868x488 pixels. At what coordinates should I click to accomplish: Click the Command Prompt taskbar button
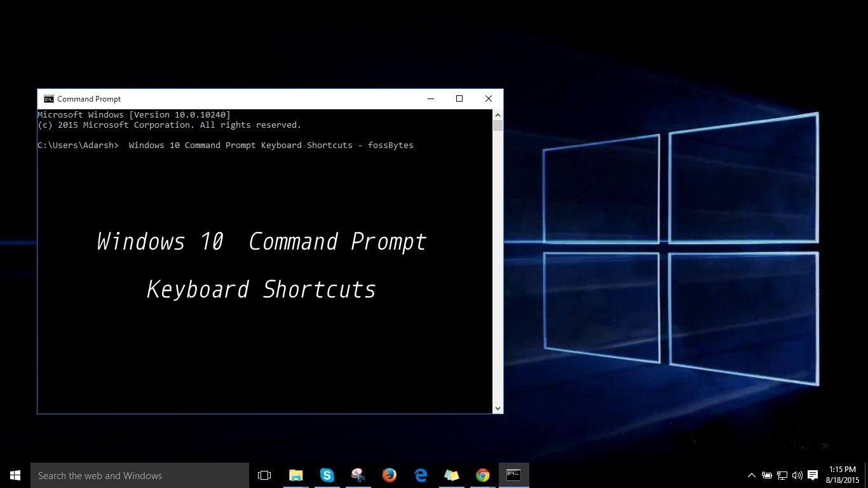pos(513,475)
